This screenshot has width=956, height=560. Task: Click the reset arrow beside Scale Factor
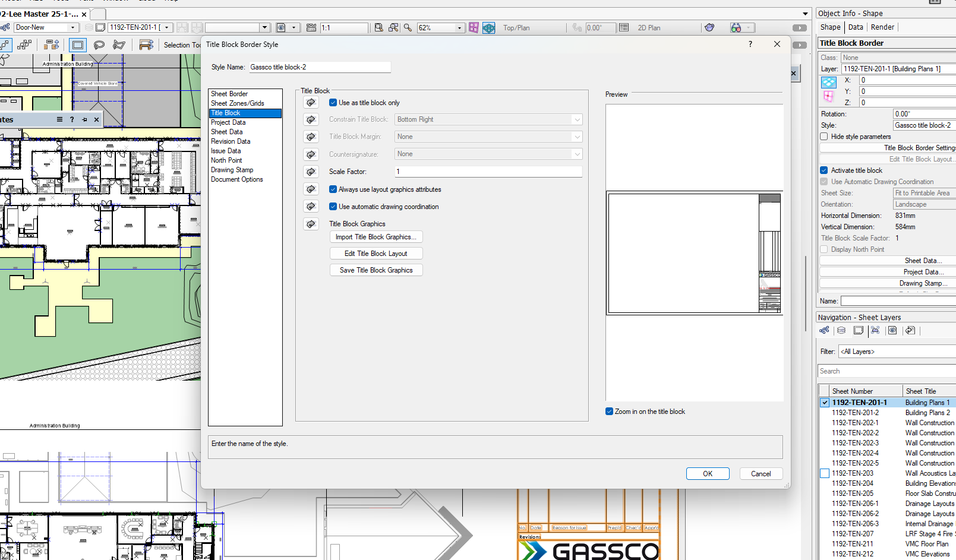311,172
